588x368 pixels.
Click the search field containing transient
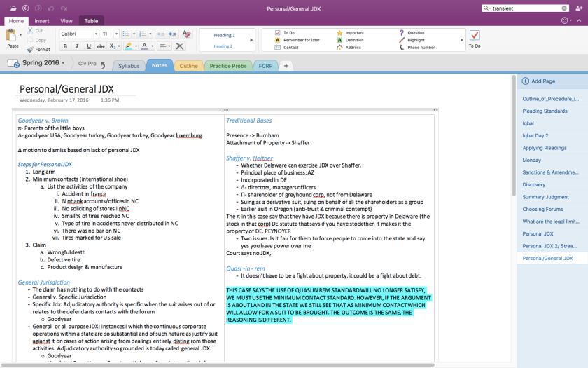pos(525,8)
